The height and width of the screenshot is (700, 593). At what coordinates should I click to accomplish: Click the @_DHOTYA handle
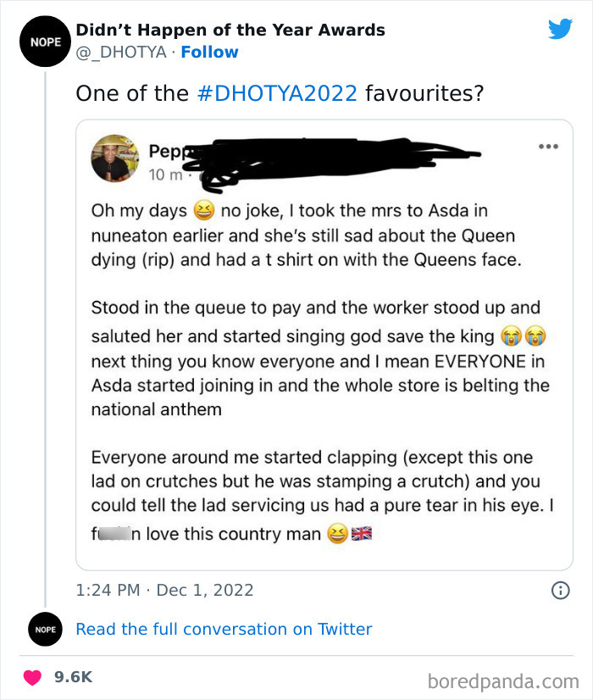[121, 53]
